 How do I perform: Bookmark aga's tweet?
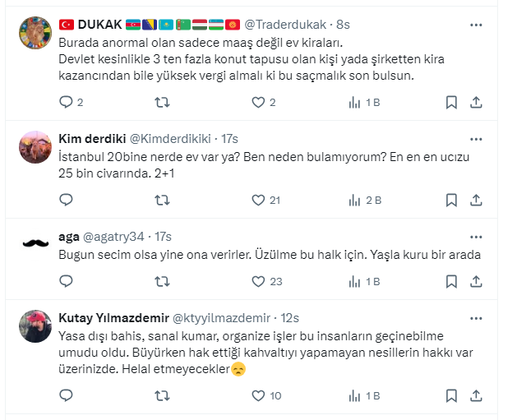451,282
